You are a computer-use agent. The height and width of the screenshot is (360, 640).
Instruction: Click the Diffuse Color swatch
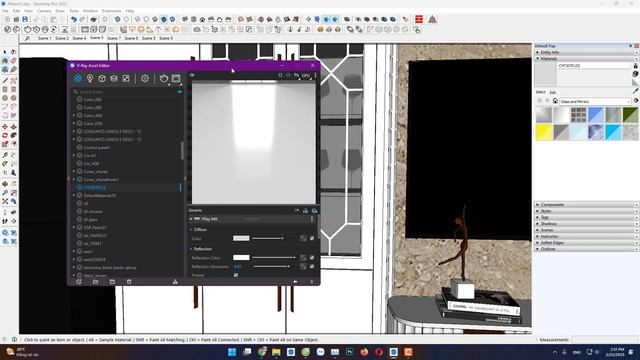[241, 238]
